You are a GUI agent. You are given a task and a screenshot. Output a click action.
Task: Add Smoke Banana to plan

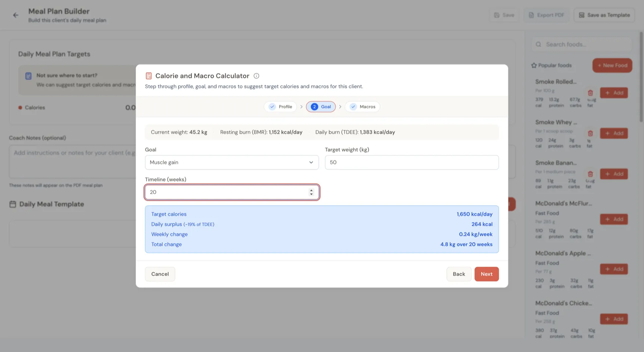point(614,174)
